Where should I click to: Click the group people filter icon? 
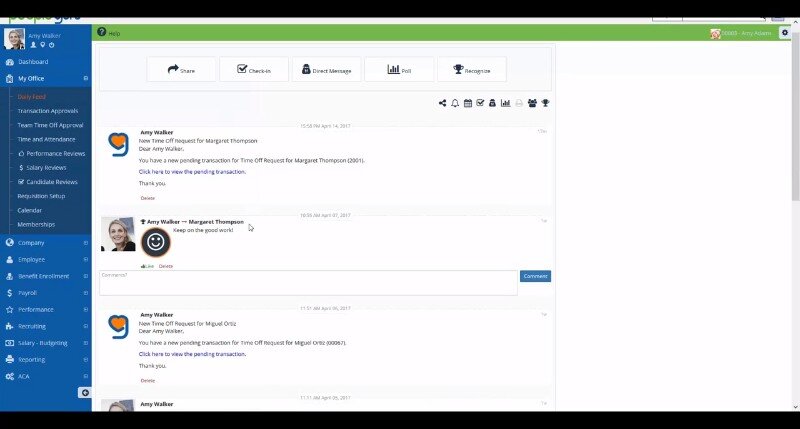coord(532,103)
